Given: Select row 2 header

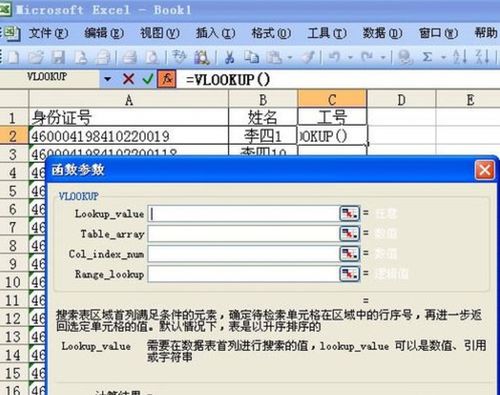Looking at the screenshot, I should [13, 136].
